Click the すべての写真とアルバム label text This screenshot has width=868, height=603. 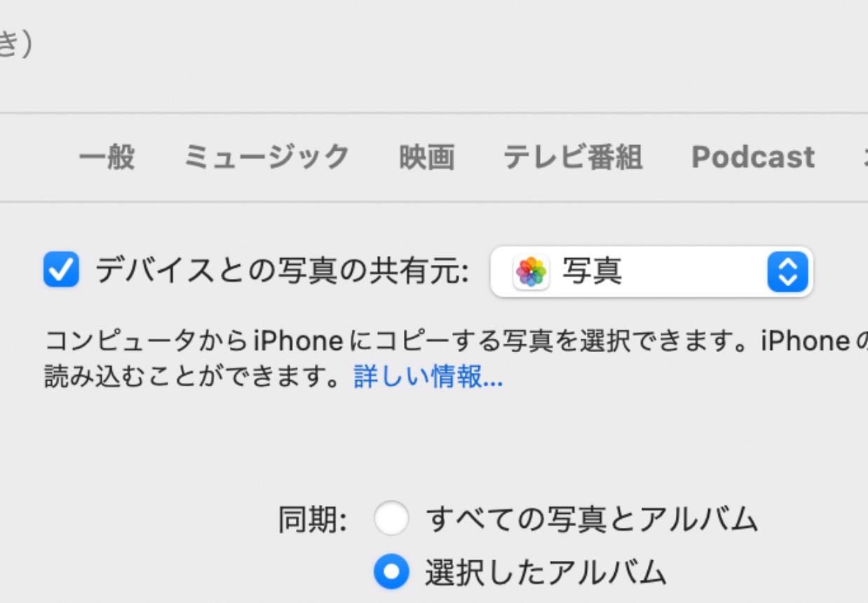pyautogui.click(x=592, y=520)
